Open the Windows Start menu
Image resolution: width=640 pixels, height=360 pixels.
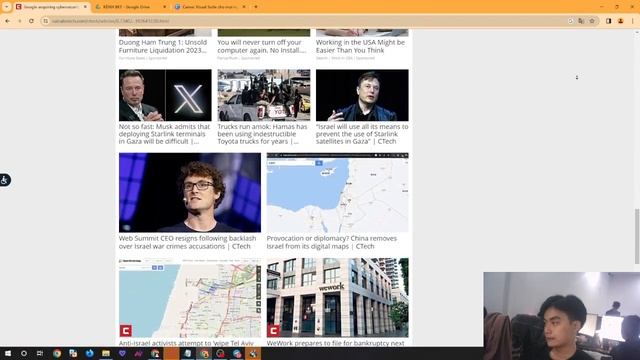coord(7,353)
